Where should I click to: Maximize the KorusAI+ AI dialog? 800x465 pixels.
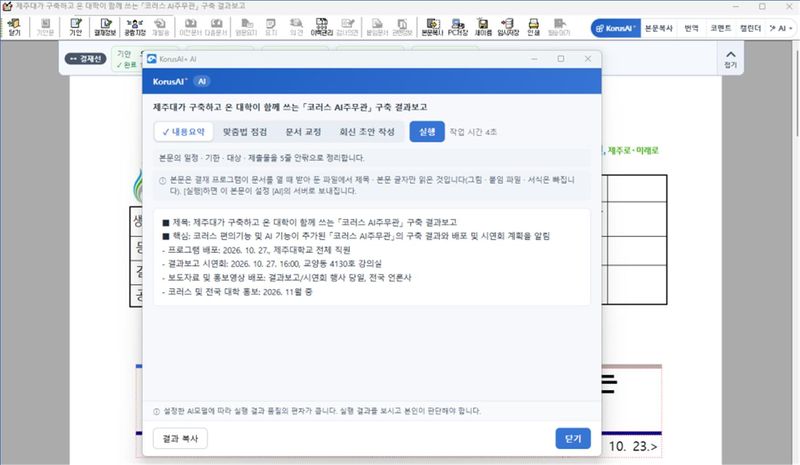pos(561,59)
